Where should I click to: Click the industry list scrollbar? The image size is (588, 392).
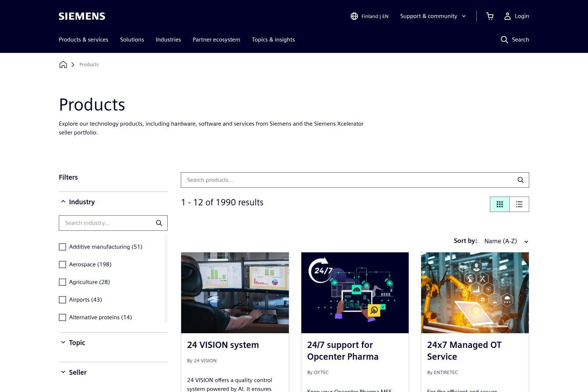point(166,279)
